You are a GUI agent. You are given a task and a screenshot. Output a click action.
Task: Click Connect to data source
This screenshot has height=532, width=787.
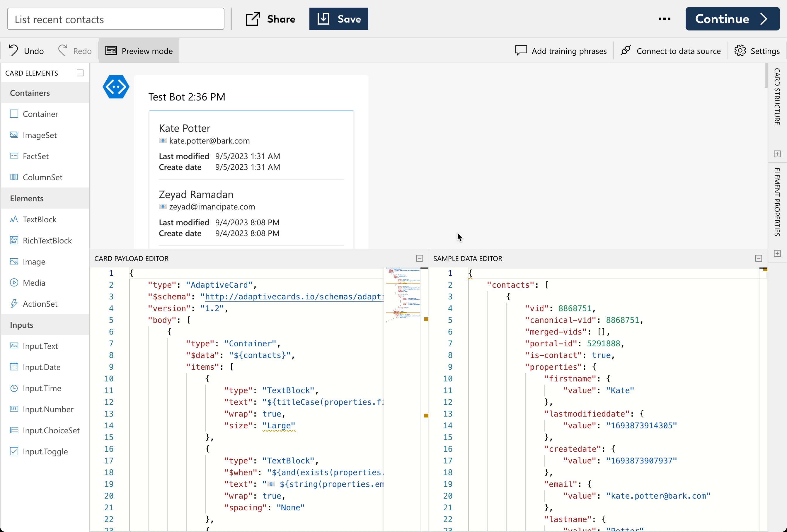click(670, 51)
